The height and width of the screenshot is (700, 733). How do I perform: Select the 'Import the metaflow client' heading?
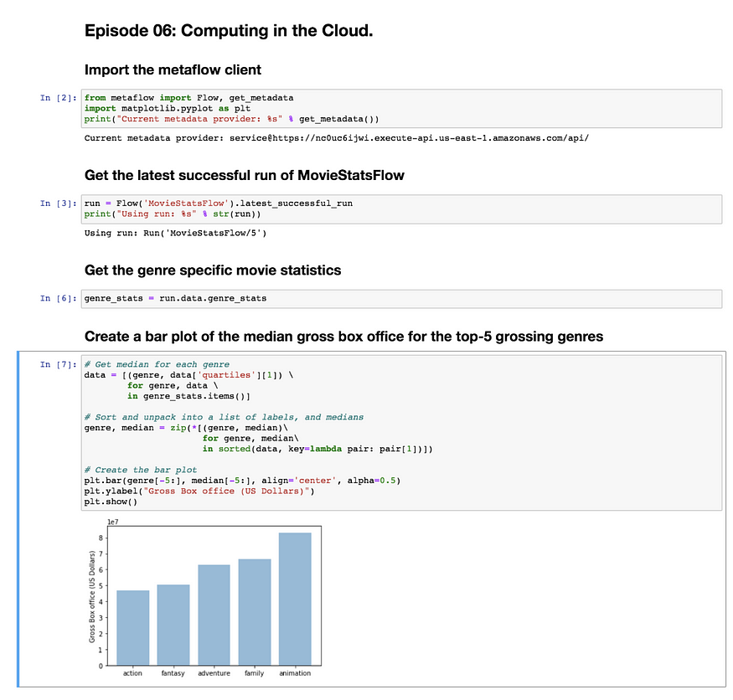coord(173,70)
